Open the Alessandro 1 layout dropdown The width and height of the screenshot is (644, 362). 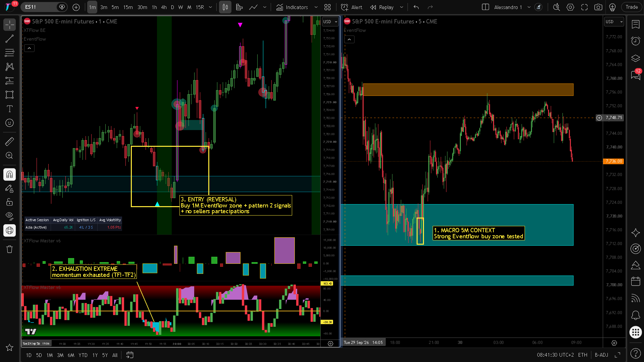point(529,7)
